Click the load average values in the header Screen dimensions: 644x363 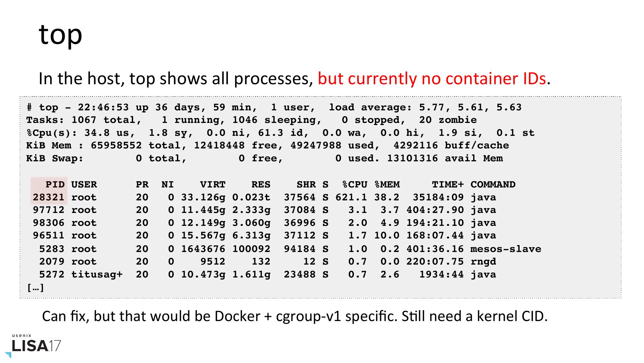[470, 107]
